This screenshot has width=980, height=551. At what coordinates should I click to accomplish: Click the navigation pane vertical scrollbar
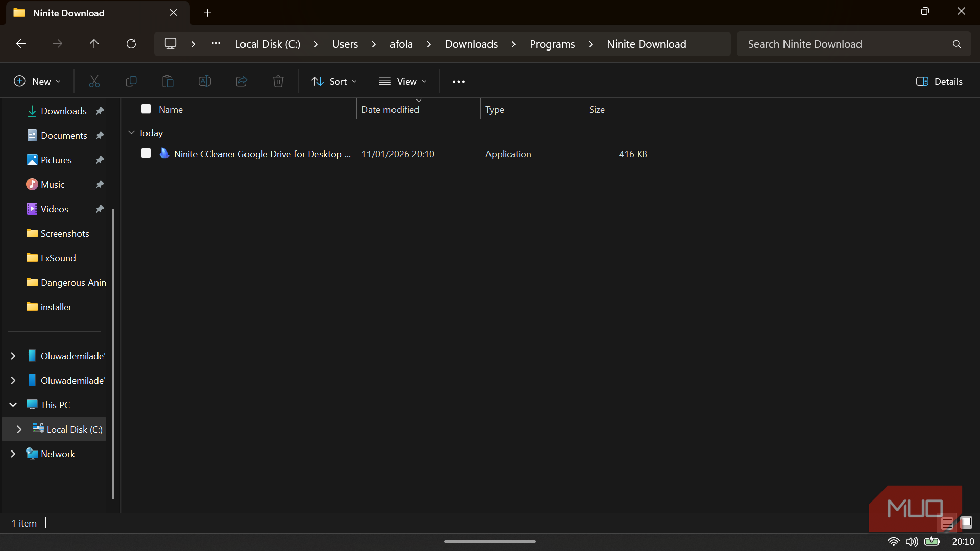click(x=113, y=354)
